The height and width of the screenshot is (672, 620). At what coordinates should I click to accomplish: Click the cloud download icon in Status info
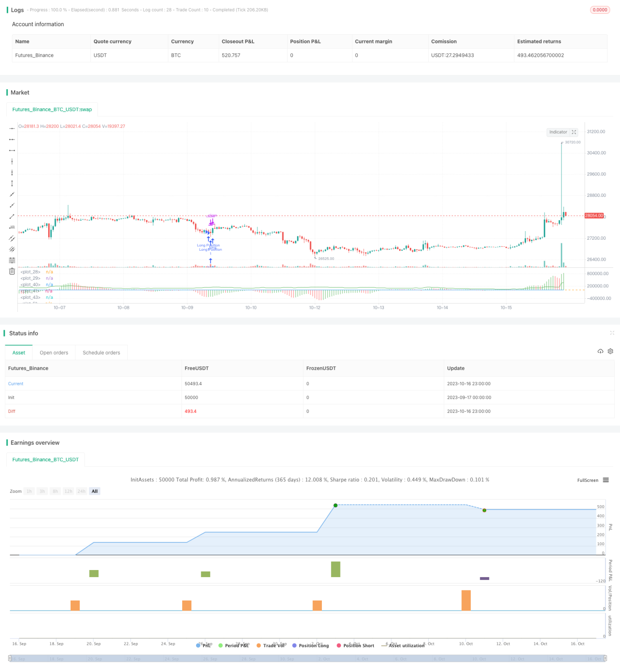tap(600, 351)
